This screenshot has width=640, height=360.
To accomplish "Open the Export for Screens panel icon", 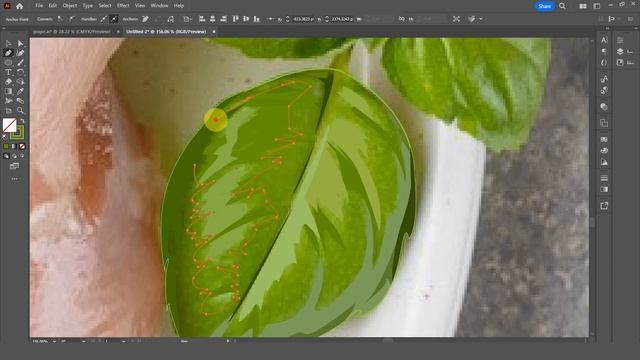I will coord(604,205).
